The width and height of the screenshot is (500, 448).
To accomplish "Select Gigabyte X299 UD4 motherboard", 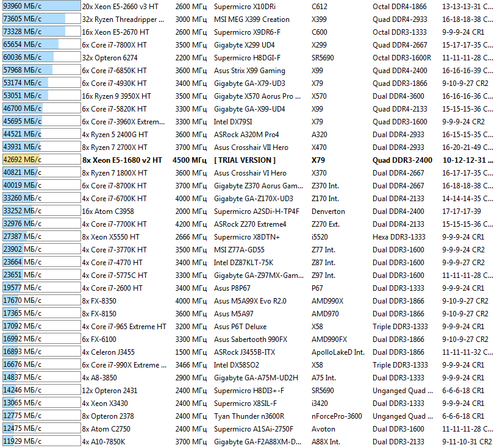I will [x=245, y=44].
